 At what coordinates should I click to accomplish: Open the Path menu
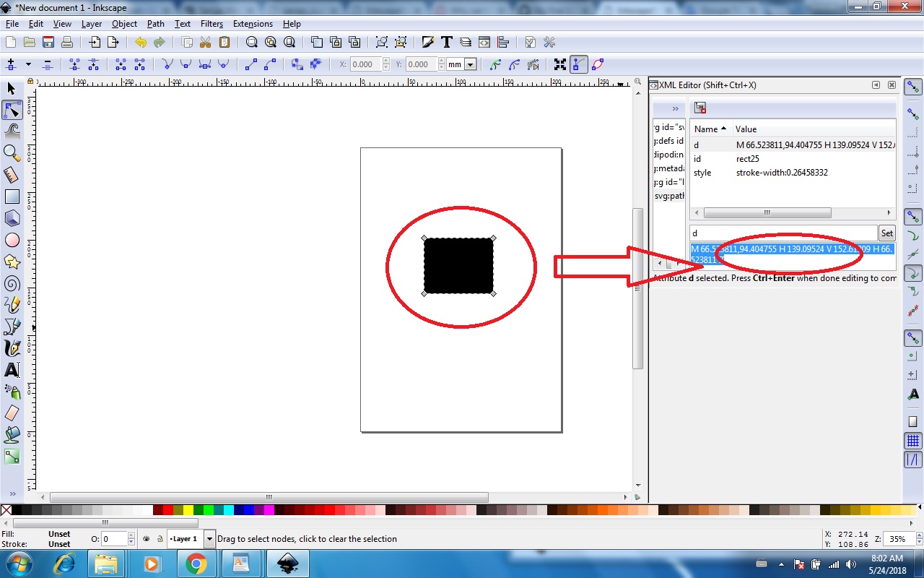point(155,24)
